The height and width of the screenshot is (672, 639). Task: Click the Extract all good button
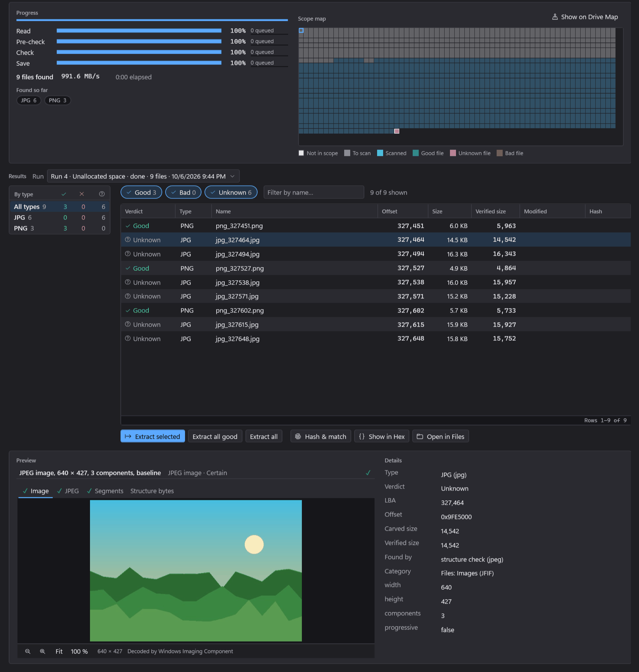click(x=215, y=436)
